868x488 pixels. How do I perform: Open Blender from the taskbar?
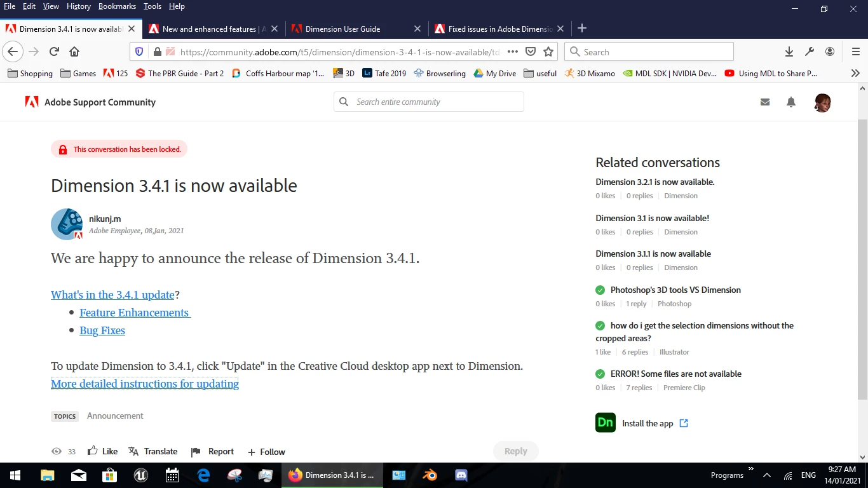[x=430, y=475]
